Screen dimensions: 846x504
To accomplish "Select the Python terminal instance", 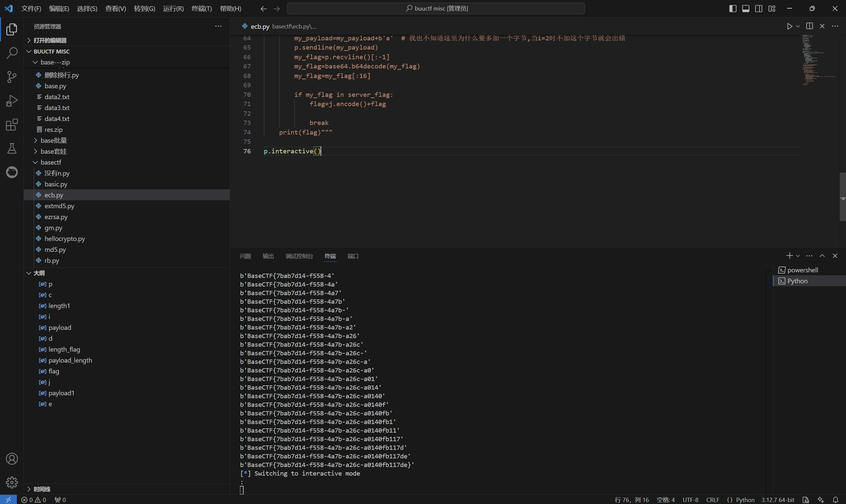I will [x=809, y=281].
